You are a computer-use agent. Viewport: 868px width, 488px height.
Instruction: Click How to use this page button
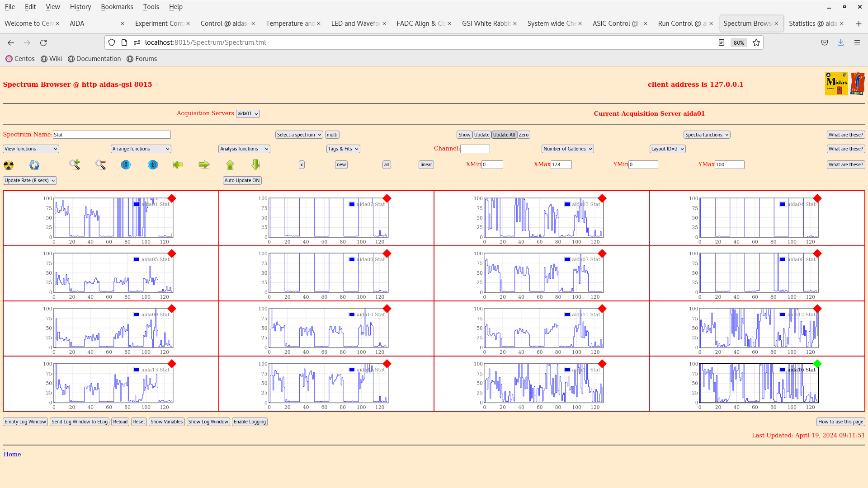click(841, 422)
